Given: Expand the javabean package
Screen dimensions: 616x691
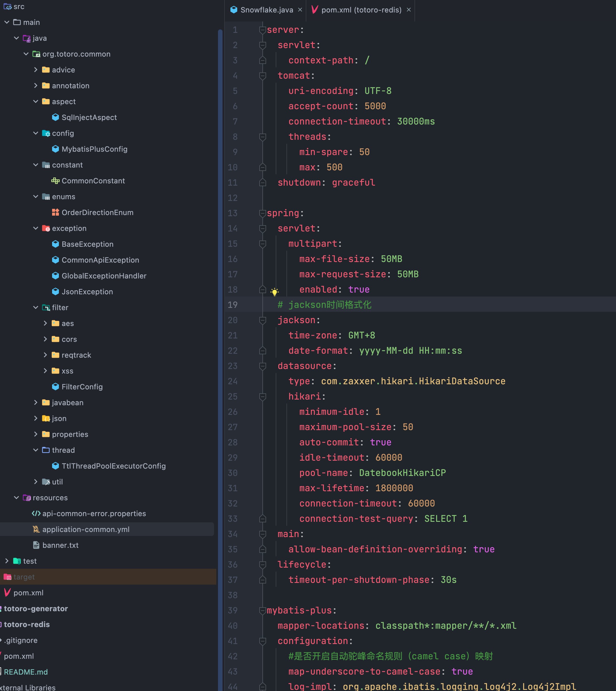Looking at the screenshot, I should pos(36,402).
